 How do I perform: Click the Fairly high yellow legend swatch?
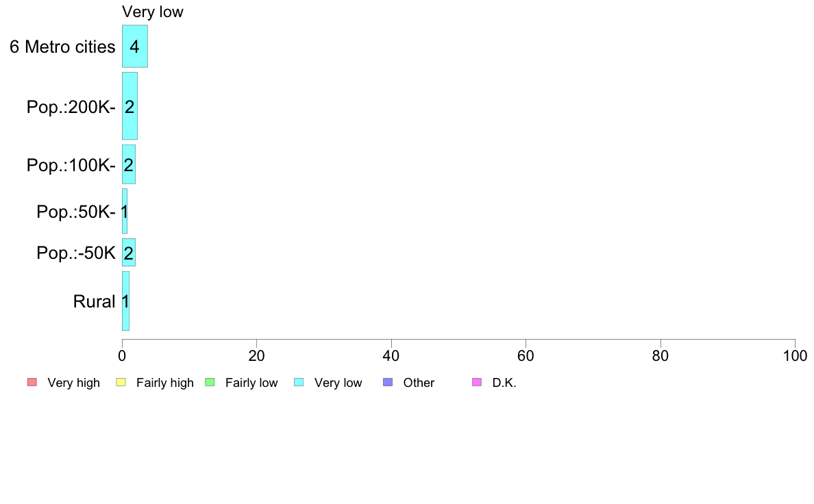coord(121,382)
